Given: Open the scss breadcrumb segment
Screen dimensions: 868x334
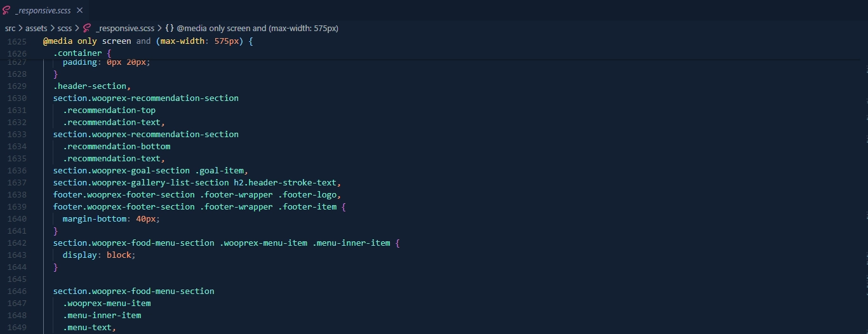Looking at the screenshot, I should [64, 29].
